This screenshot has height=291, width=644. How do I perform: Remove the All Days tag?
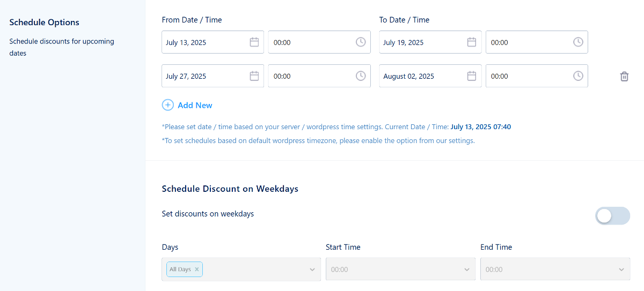[197, 270]
